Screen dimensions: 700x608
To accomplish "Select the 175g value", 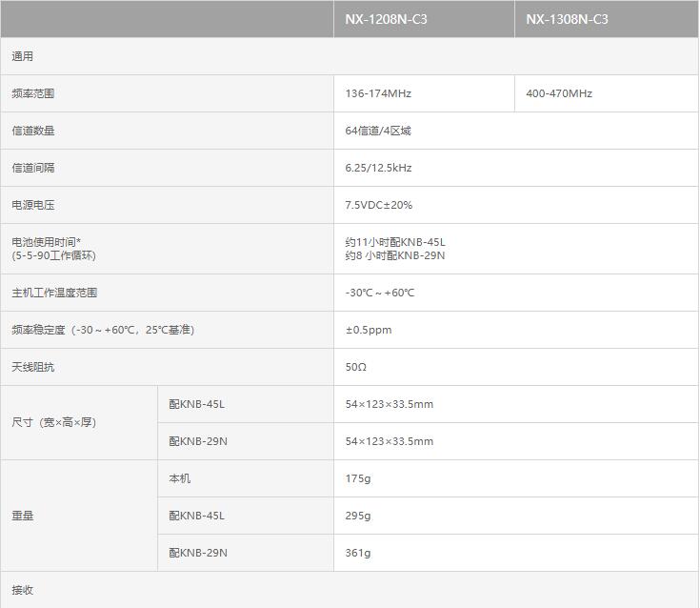I will pos(357,478).
